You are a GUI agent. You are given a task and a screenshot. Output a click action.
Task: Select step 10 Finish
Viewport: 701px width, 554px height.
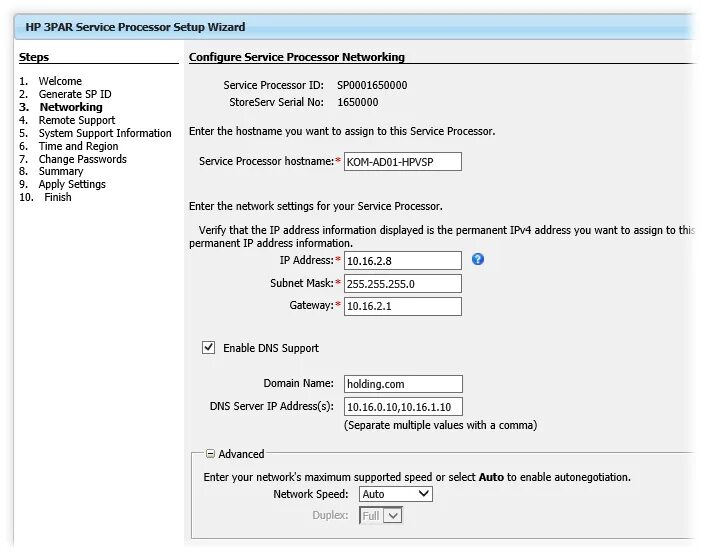point(58,197)
